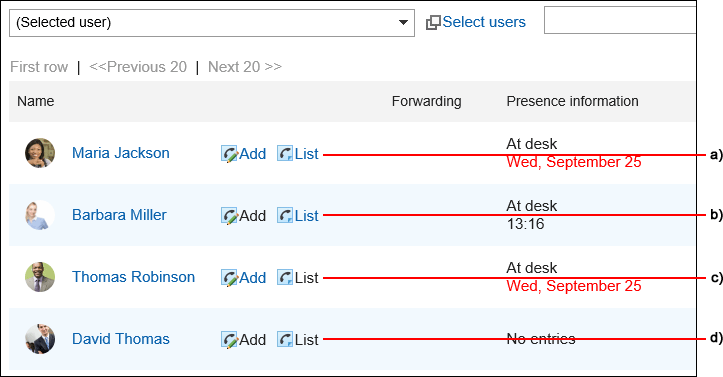Click the List phone icon for Thomas Robinson
Screen dimensions: 723x377
coord(285,277)
